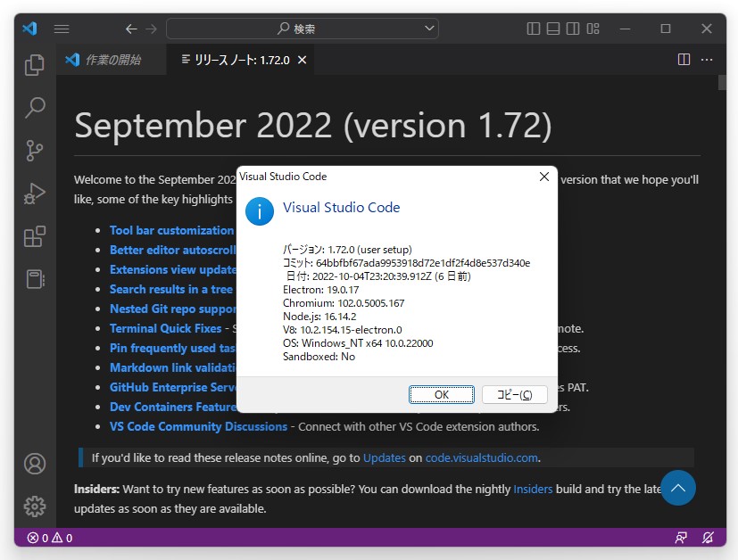The width and height of the screenshot is (738, 560).
Task: Open the Customize Layout control
Action: (592, 29)
